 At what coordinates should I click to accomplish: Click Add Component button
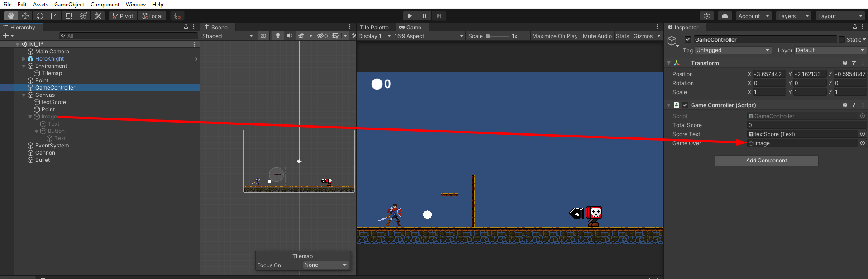coord(766,160)
